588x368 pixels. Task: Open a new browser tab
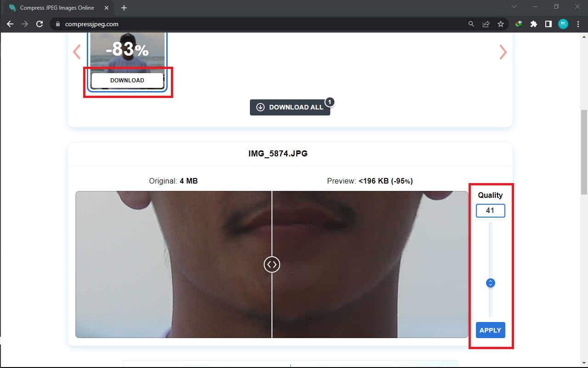[124, 8]
